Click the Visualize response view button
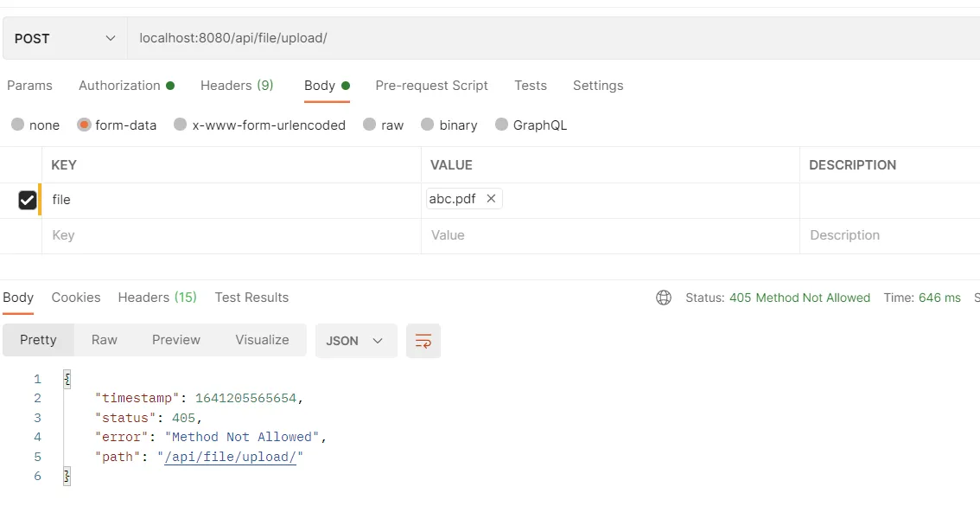The width and height of the screenshot is (980, 519). click(x=262, y=340)
